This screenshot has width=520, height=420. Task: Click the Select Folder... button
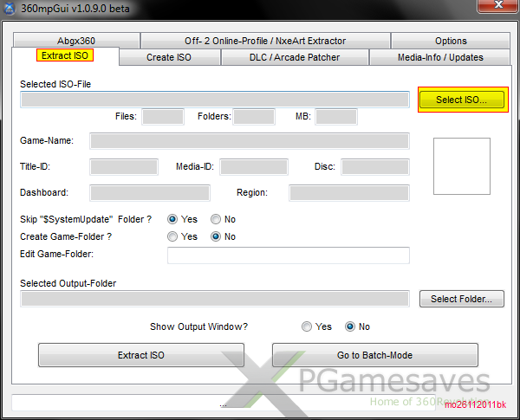pyautogui.click(x=461, y=299)
